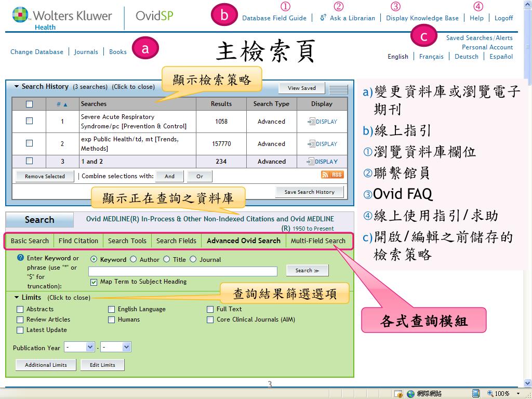This screenshot has width=532, height=399.
Task: Click the DISPLAY icon for search 3
Action: tap(310, 162)
